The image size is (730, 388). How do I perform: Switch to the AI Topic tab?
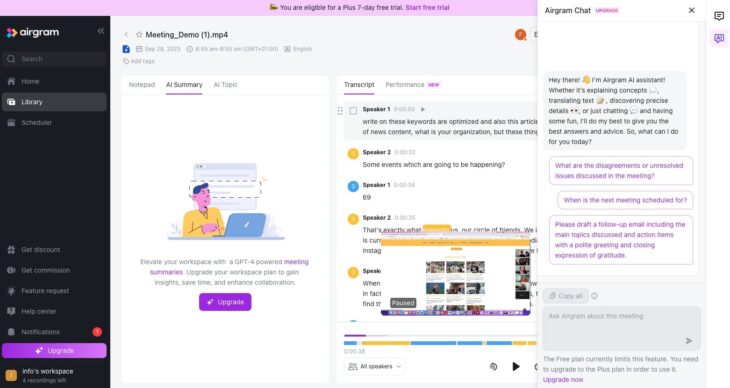tap(225, 85)
